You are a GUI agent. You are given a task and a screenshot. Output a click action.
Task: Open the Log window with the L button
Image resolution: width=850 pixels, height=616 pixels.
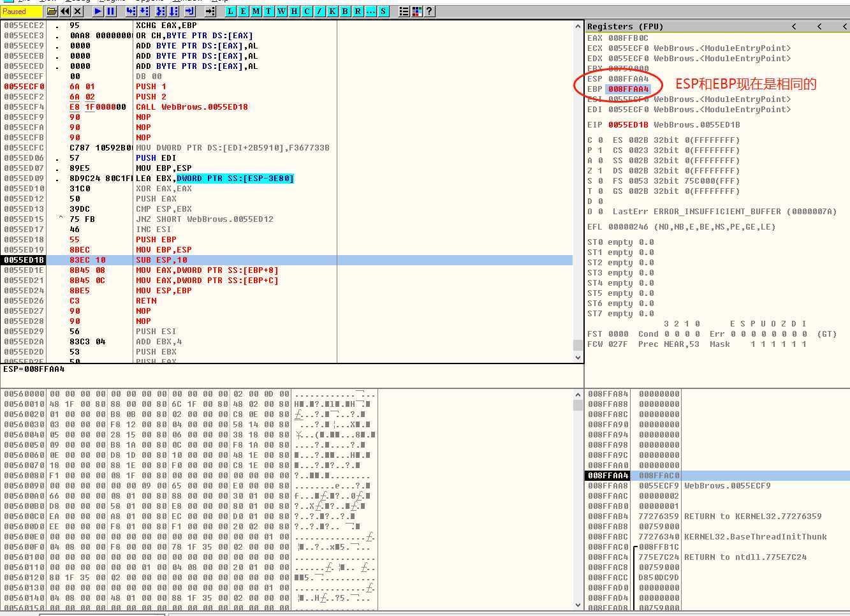point(230,11)
